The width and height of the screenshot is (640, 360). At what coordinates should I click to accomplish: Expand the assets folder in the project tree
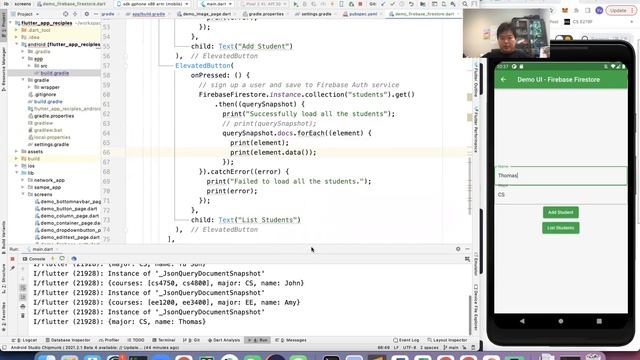[17, 151]
